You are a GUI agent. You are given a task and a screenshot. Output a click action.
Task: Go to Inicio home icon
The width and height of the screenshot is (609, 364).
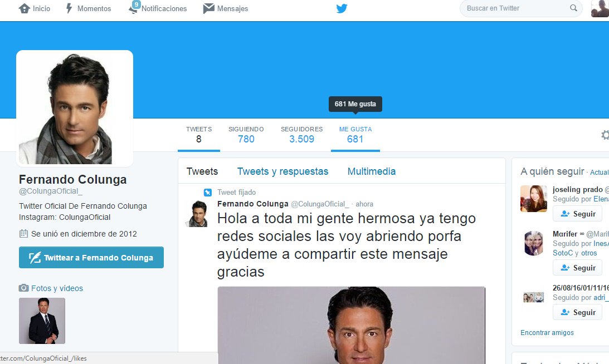coord(25,8)
